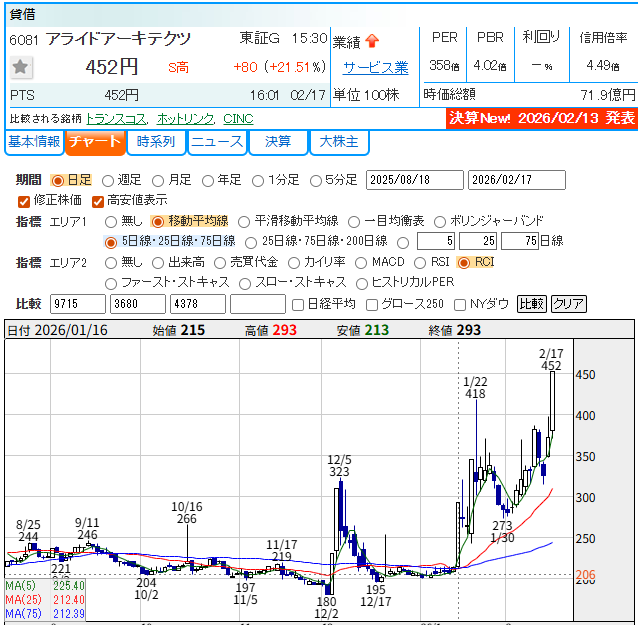Open the 大株主 tab

pyautogui.click(x=339, y=142)
